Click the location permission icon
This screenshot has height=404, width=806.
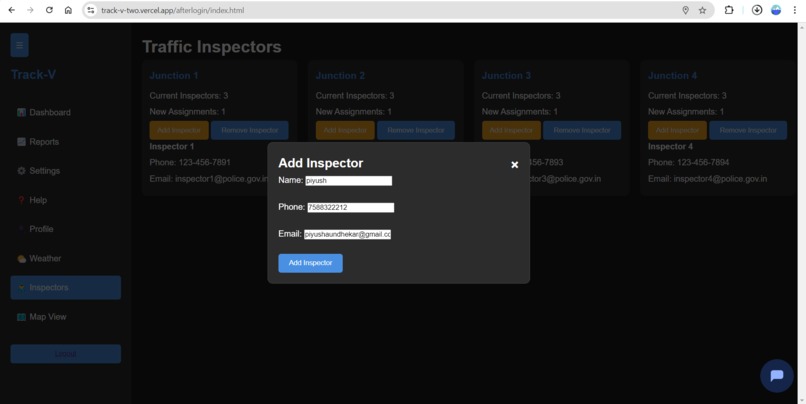click(x=685, y=10)
